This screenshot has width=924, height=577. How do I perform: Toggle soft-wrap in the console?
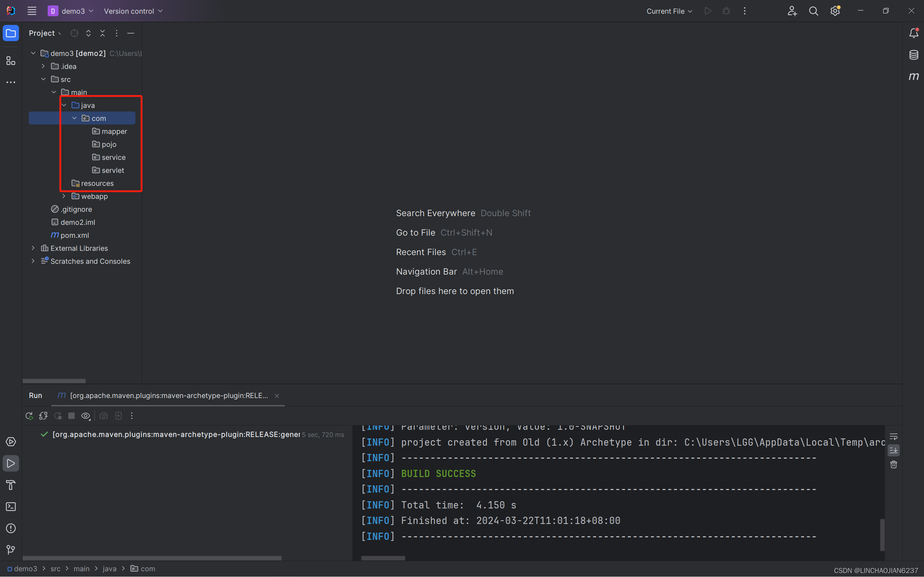[x=893, y=436]
